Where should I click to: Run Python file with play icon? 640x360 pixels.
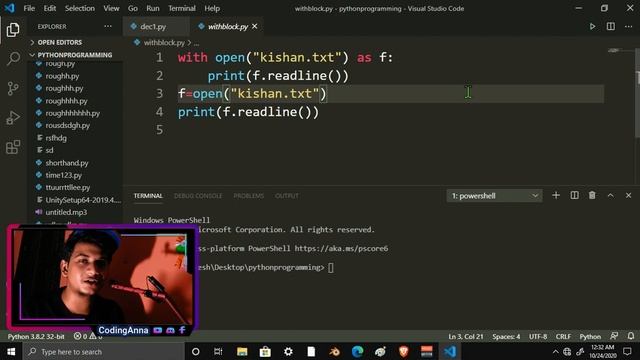coord(592,27)
